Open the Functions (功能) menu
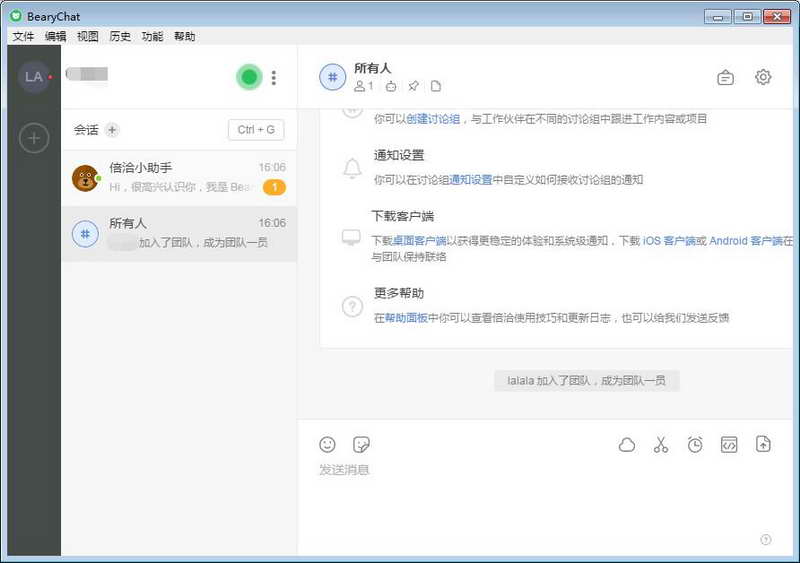Viewport: 800px width, 563px height. [152, 36]
